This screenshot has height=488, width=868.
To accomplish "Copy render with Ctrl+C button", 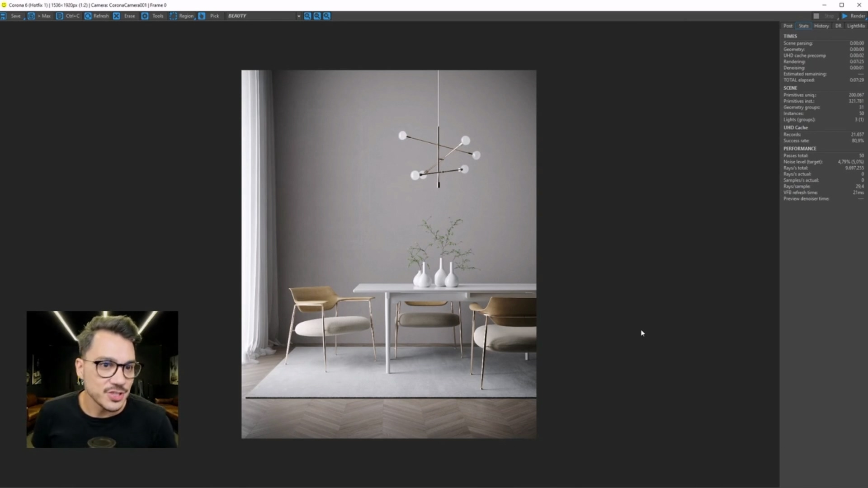I will pyautogui.click(x=60, y=16).
